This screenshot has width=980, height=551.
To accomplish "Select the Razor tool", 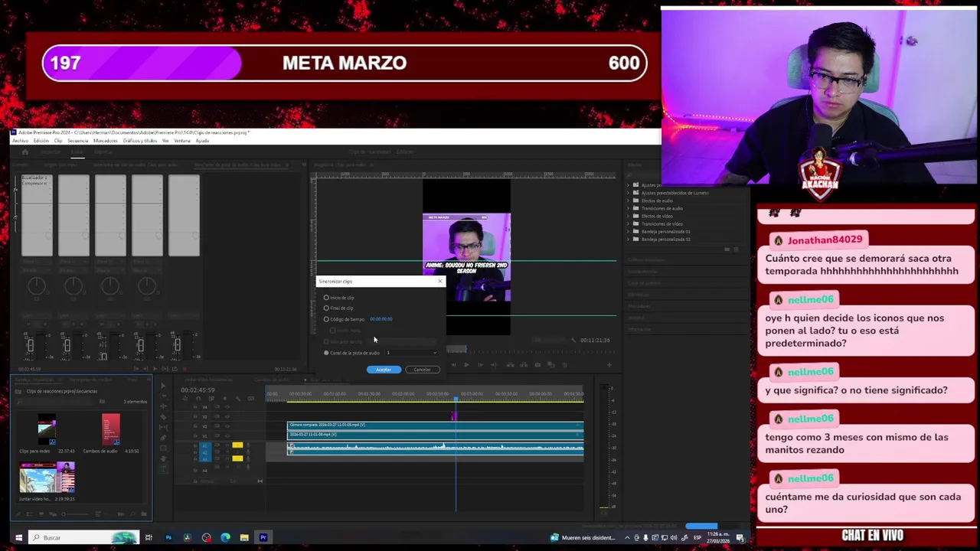I will pos(163,417).
